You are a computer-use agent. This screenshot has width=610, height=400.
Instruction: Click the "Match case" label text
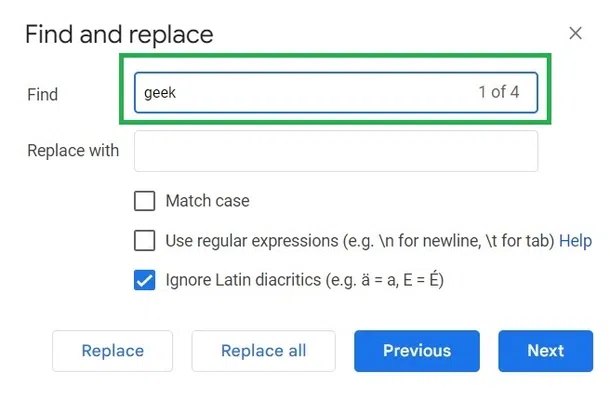coord(208,201)
